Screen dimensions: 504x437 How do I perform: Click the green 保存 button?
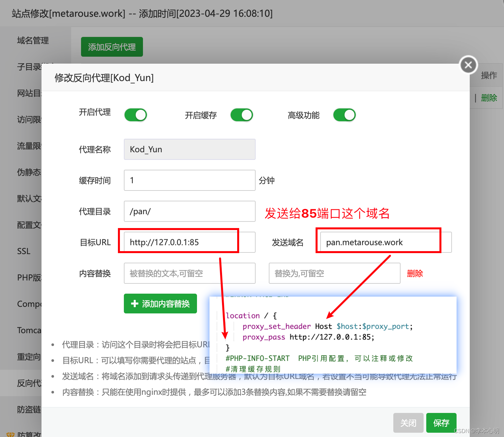click(441, 422)
